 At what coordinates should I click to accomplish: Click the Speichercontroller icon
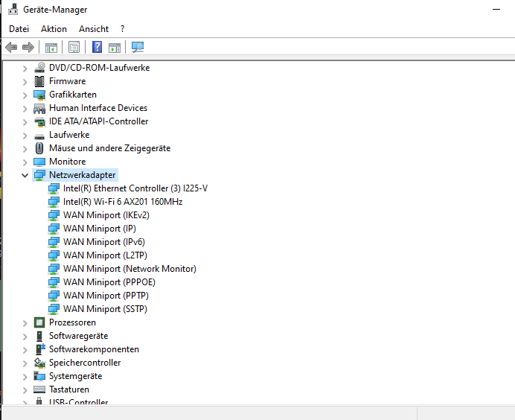39,363
